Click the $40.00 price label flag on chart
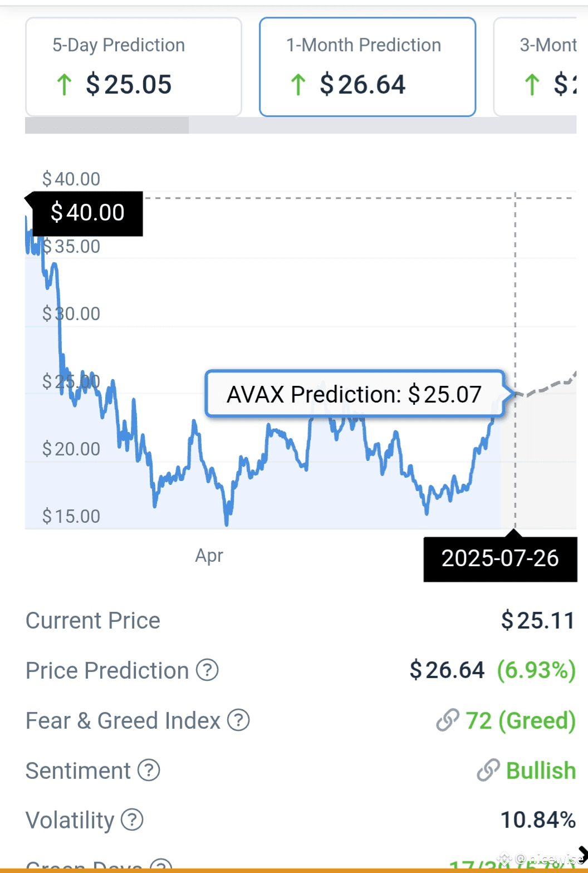588x873 pixels. [x=87, y=213]
